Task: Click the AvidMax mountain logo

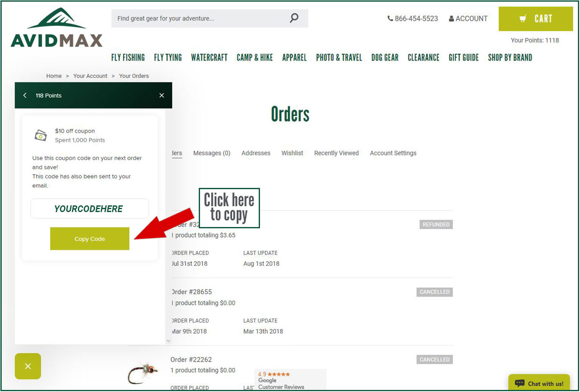Action: (x=57, y=27)
